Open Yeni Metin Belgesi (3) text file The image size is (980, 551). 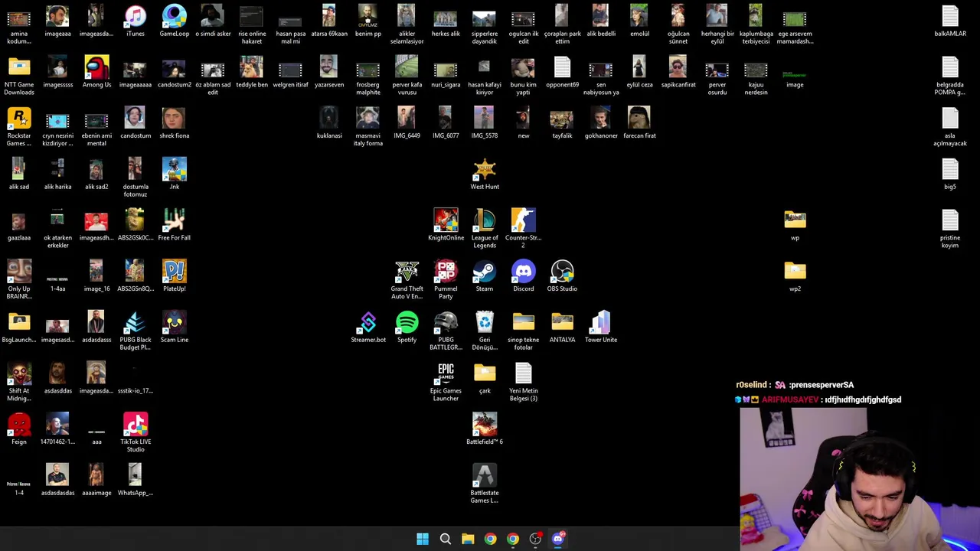coord(524,383)
